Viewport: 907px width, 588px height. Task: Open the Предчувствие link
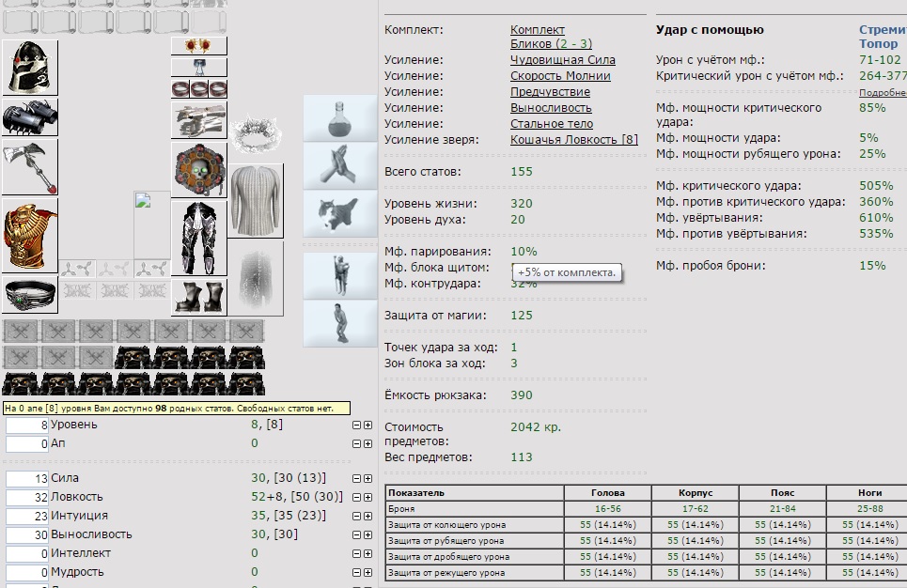tap(550, 91)
